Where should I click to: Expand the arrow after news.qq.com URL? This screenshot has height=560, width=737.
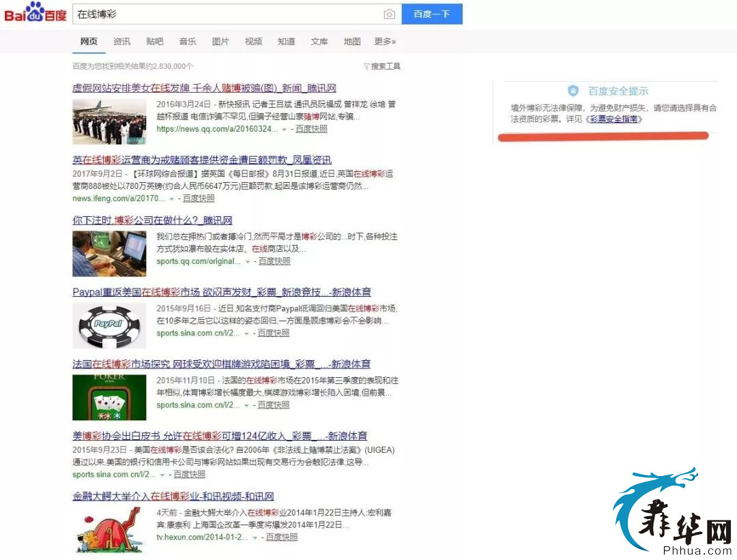[x=284, y=130]
